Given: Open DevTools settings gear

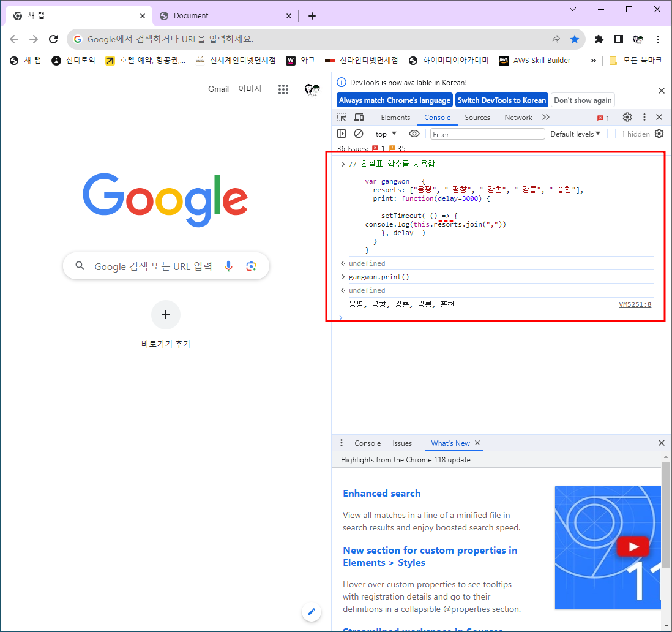Looking at the screenshot, I should click(627, 117).
